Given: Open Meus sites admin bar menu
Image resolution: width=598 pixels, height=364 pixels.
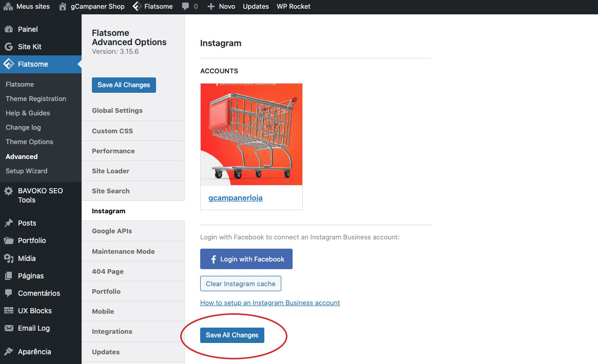Looking at the screenshot, I should [x=27, y=7].
